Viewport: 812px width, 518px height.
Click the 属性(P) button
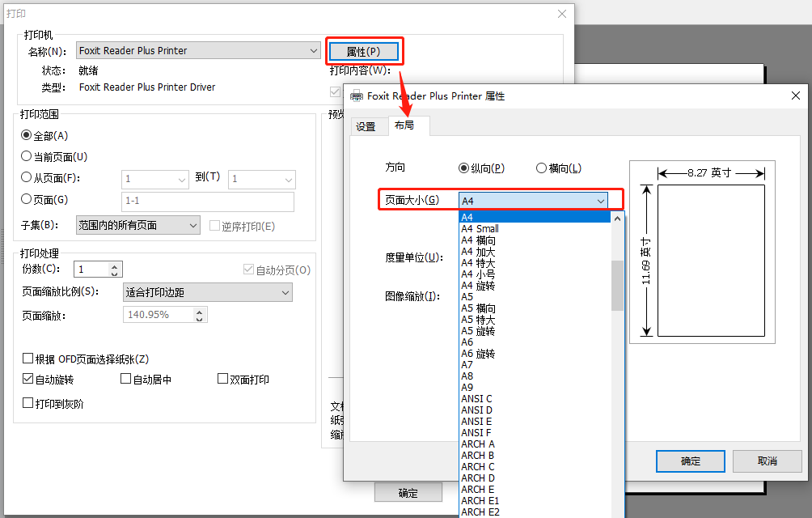[x=364, y=50]
